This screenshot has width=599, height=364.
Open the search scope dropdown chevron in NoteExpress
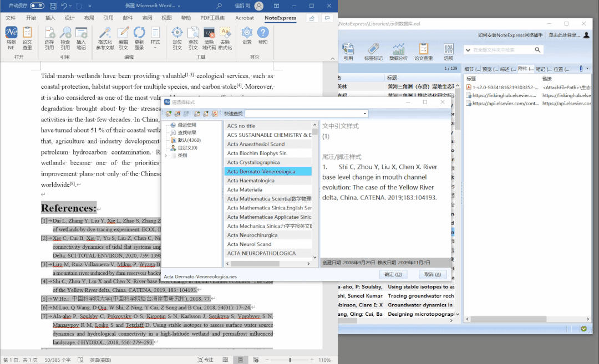pyautogui.click(x=468, y=50)
